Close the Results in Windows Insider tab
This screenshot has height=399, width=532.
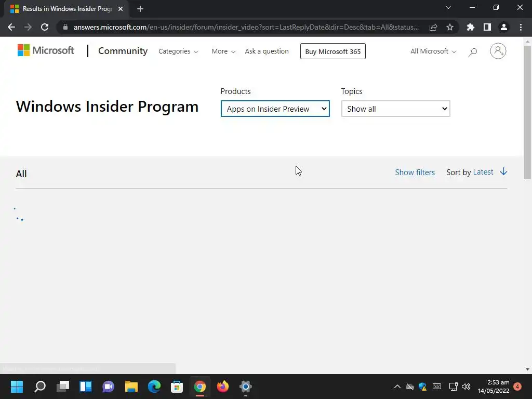121,9
